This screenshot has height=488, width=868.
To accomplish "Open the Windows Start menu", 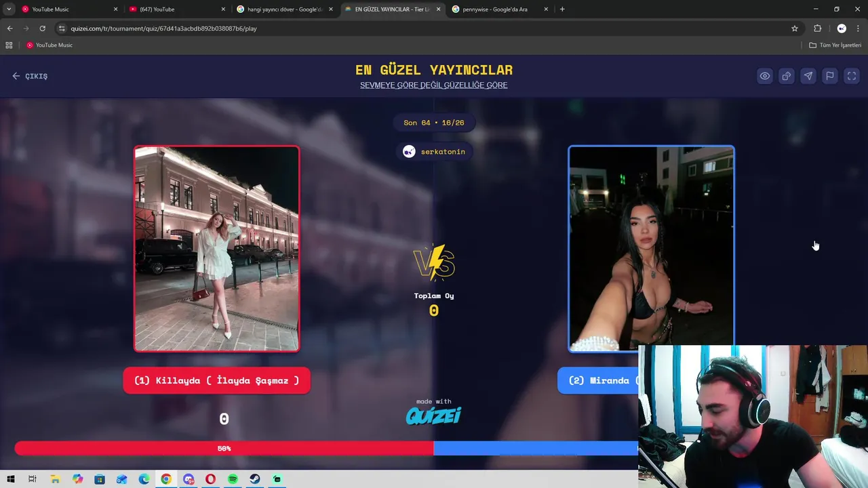I will coord(11,479).
